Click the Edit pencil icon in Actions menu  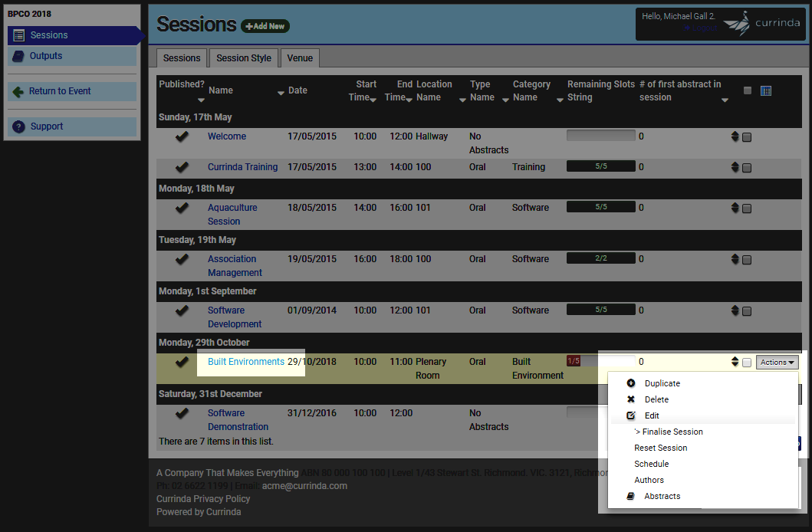coord(631,415)
